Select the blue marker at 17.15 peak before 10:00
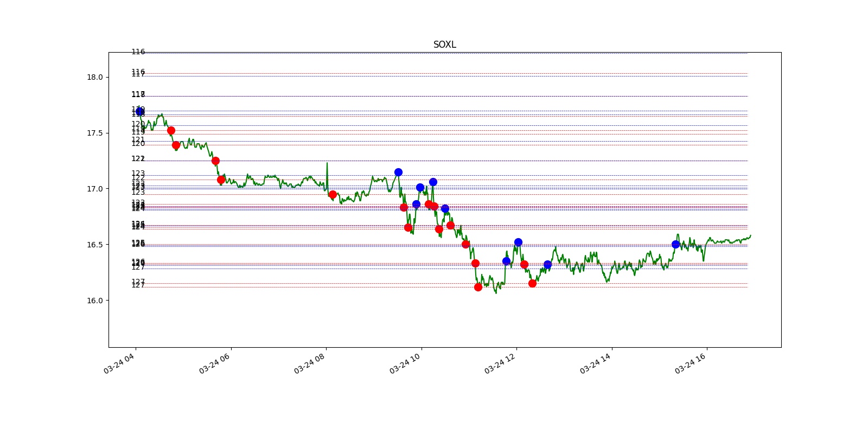Viewport: 868px width, 434px height. click(x=398, y=172)
